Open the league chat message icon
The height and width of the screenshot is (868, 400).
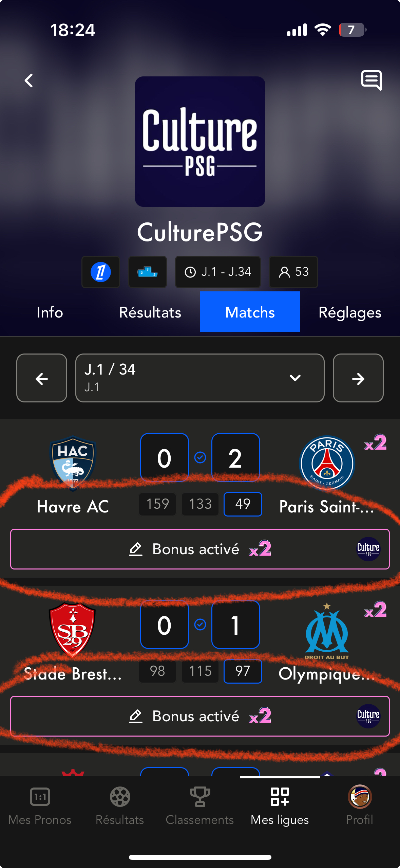pos(372,80)
